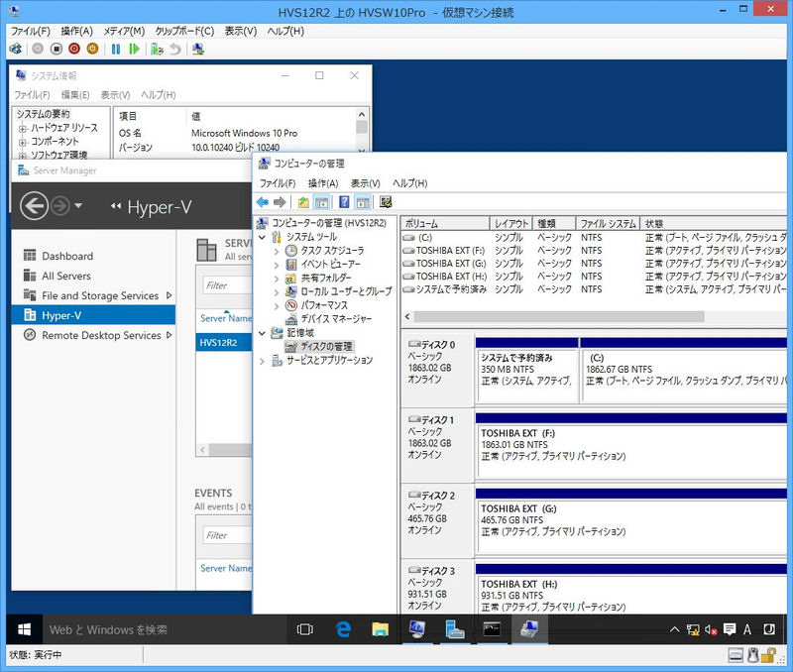
Task: Click the Checkpoint icon in VM toolbar
Action: [x=158, y=49]
